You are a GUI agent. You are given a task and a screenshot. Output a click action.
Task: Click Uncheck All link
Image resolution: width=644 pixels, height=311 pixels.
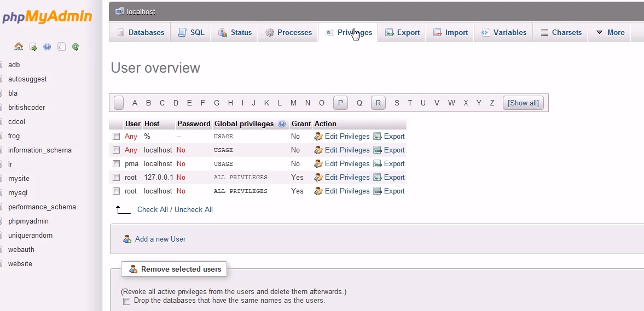pyautogui.click(x=194, y=210)
